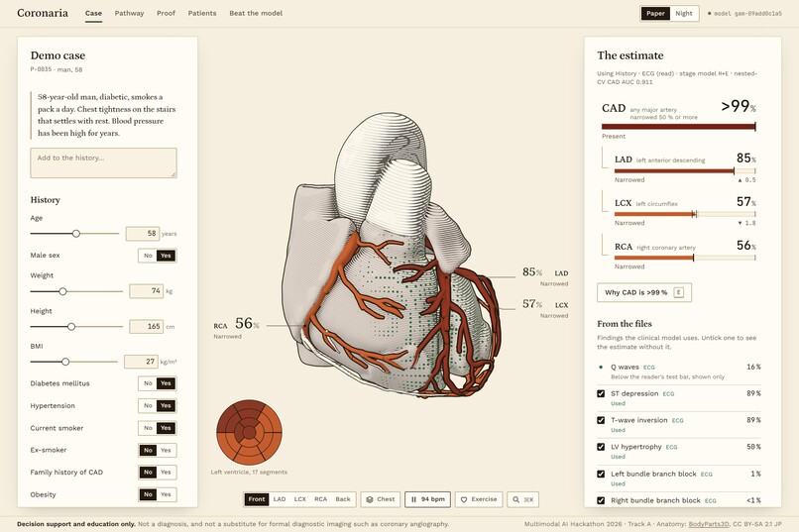Toggle the Exercise heart button
799x532 pixels.
click(479, 499)
